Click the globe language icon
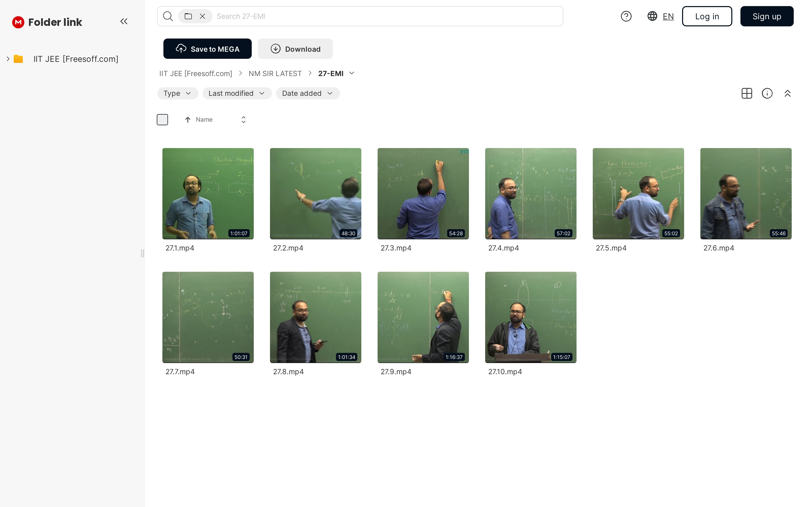This screenshot has height=507, width=812. coord(652,16)
